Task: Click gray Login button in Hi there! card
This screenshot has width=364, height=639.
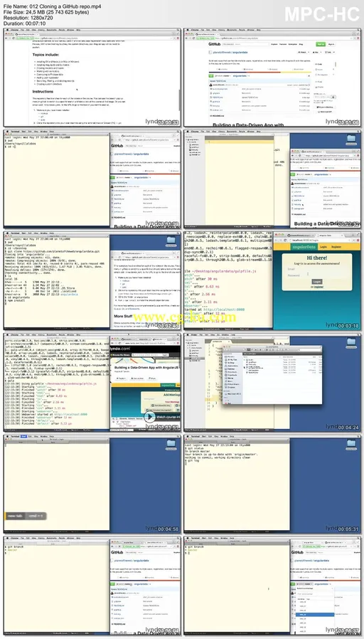Action: coord(317,282)
